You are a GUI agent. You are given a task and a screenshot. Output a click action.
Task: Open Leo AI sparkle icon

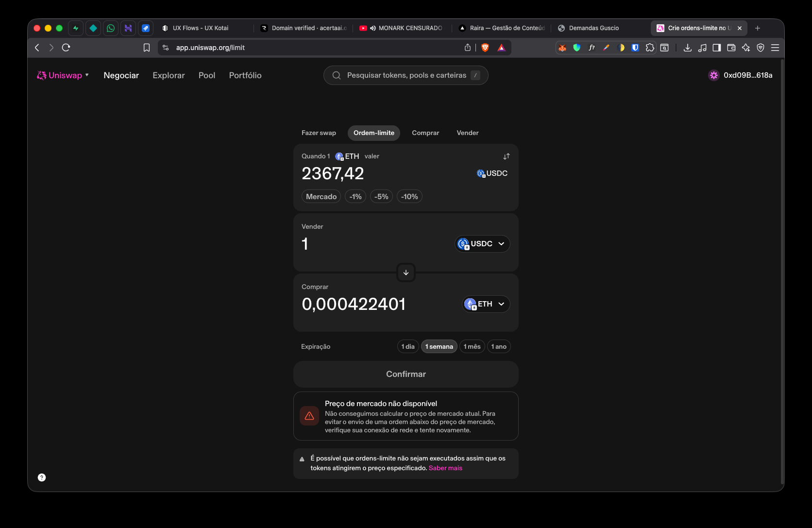click(x=746, y=48)
